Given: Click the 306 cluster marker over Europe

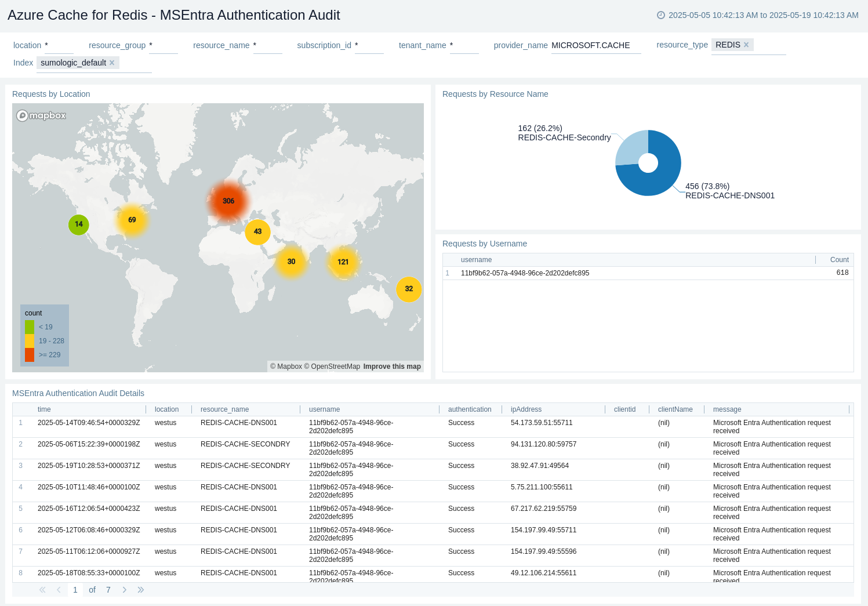Looking at the screenshot, I should tap(228, 201).
